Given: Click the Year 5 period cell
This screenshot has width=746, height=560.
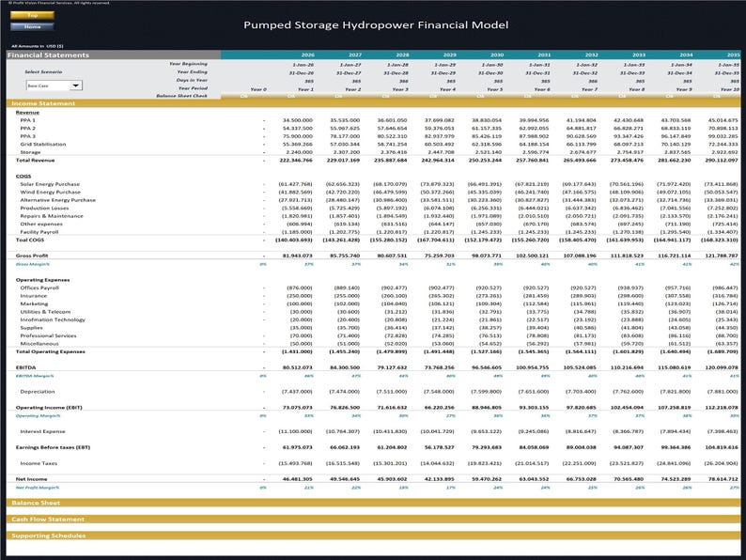Looking at the screenshot, I should tap(495, 89).
